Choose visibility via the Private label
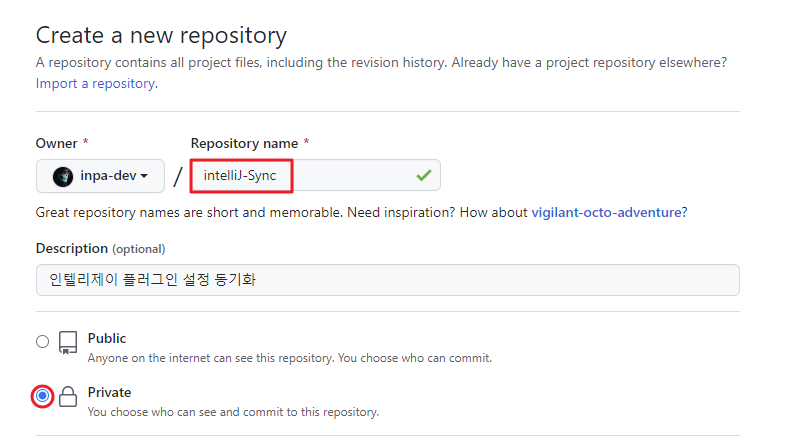 [x=109, y=392]
